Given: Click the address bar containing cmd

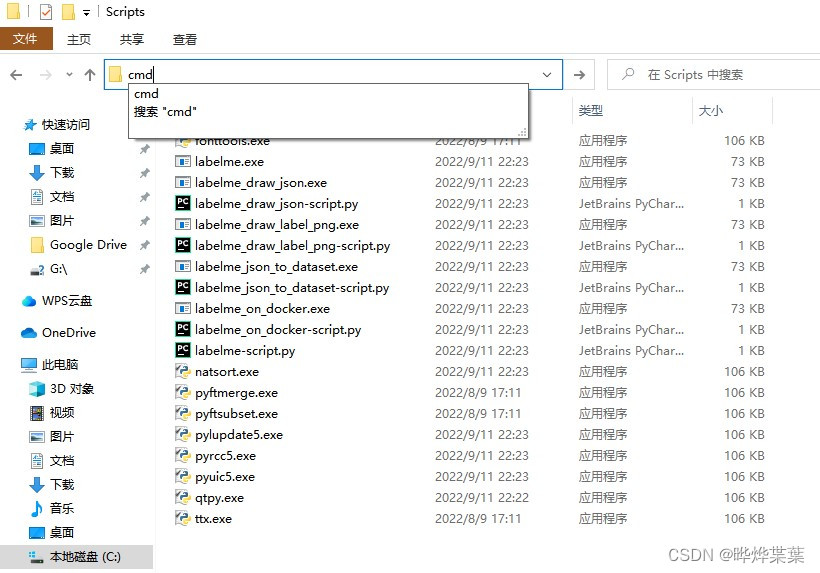Looking at the screenshot, I should point(333,75).
